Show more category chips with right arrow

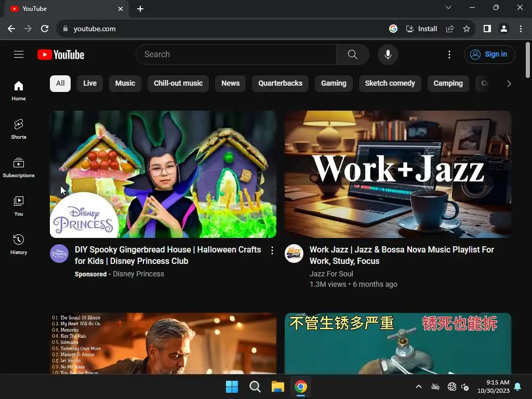coord(509,84)
